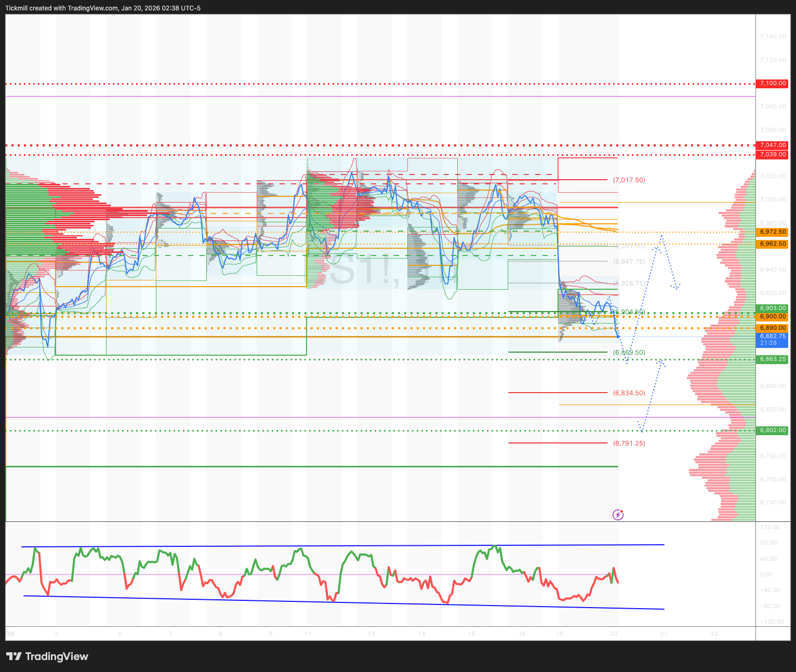Select the red 7,100.00 price label
The height and width of the screenshot is (672, 796).
pyautogui.click(x=773, y=84)
